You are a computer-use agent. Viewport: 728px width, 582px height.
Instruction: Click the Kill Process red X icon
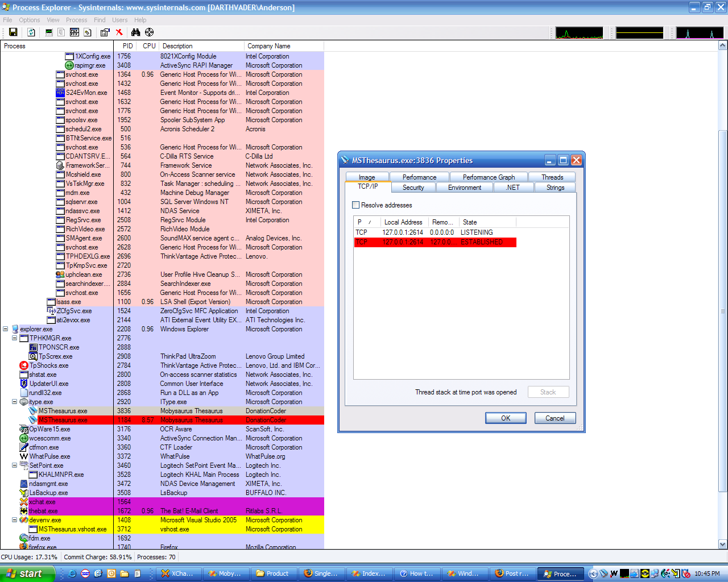[x=119, y=32]
